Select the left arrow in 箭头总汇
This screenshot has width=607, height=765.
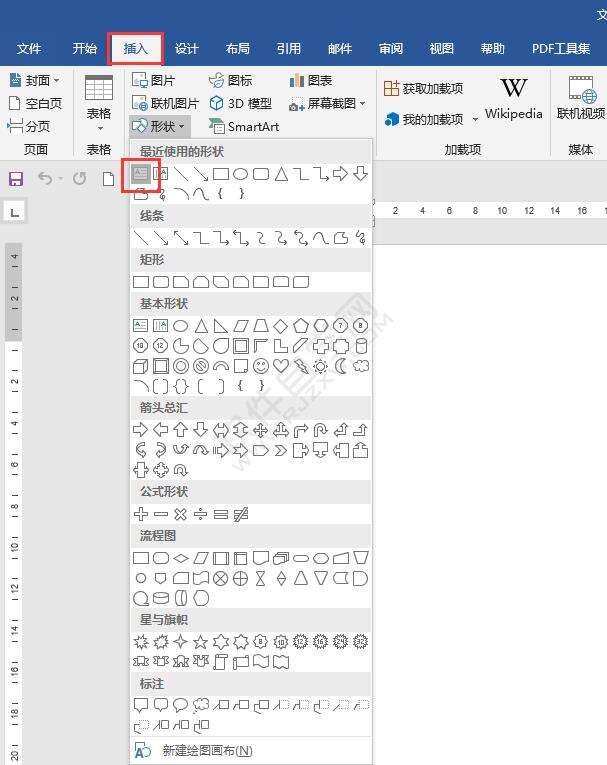(x=161, y=430)
